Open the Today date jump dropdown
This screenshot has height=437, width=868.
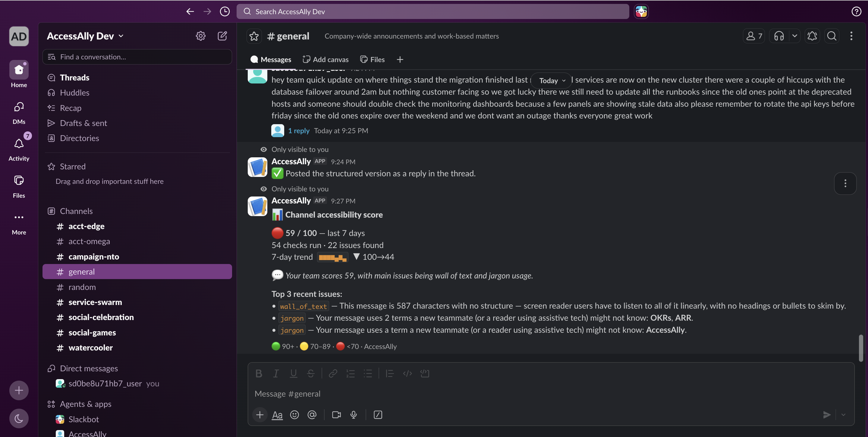pyautogui.click(x=552, y=80)
